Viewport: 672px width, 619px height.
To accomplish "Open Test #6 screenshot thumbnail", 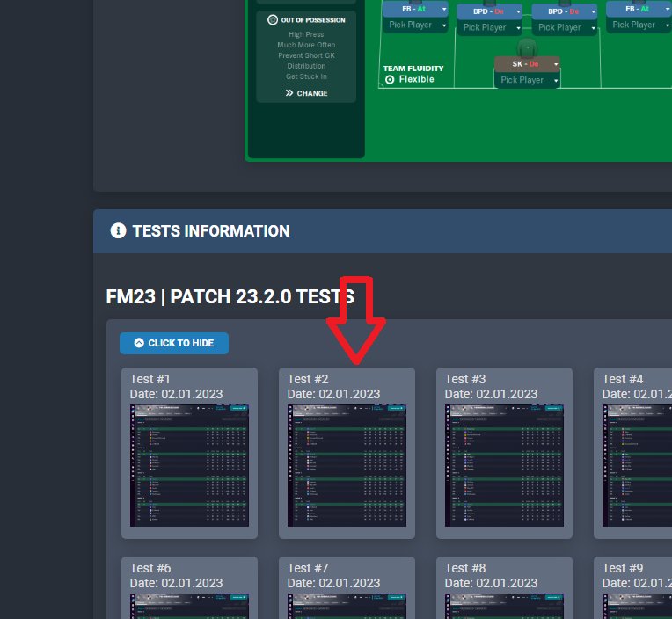I will click(x=189, y=606).
